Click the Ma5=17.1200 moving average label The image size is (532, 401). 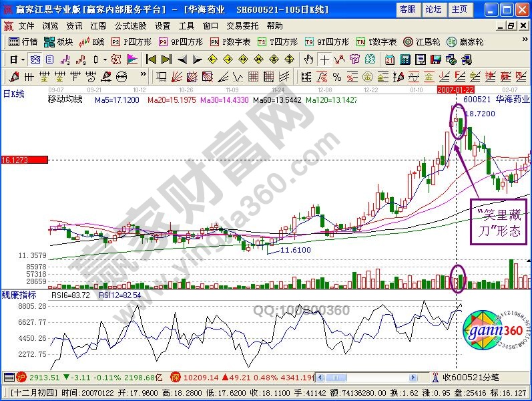(x=117, y=100)
